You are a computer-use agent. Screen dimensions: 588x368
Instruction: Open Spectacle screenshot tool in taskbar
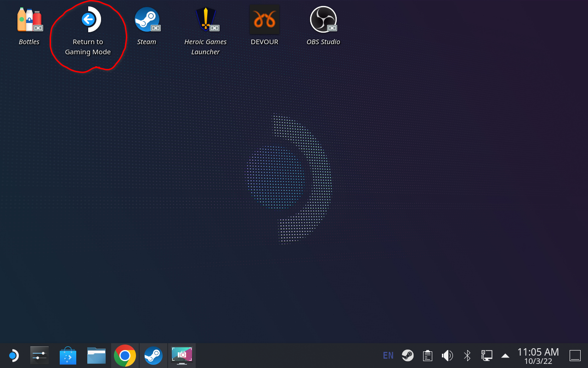coord(182,356)
